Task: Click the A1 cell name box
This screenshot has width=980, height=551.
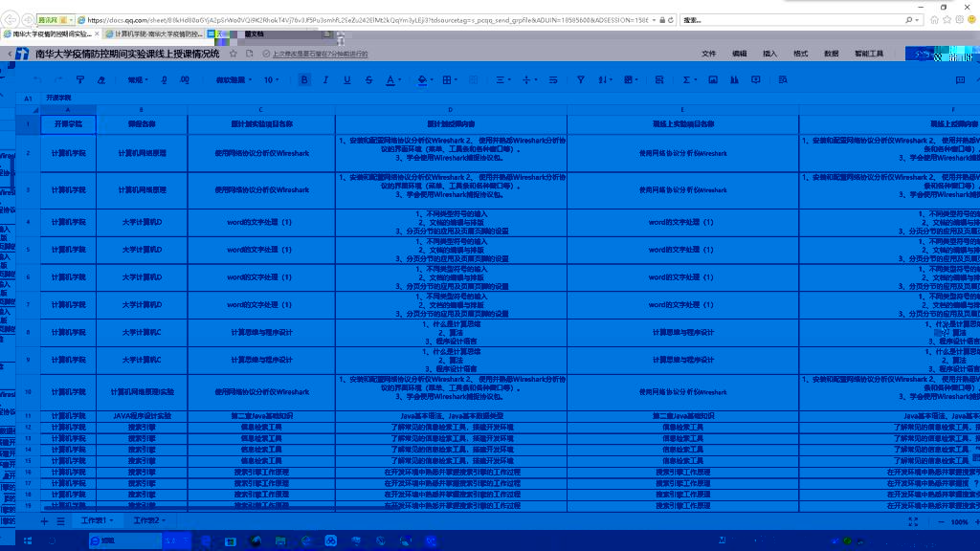Action: (28, 99)
